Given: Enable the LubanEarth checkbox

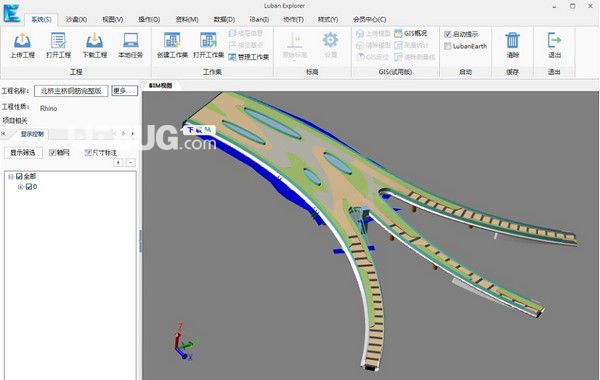Looking at the screenshot, I should (448, 46).
